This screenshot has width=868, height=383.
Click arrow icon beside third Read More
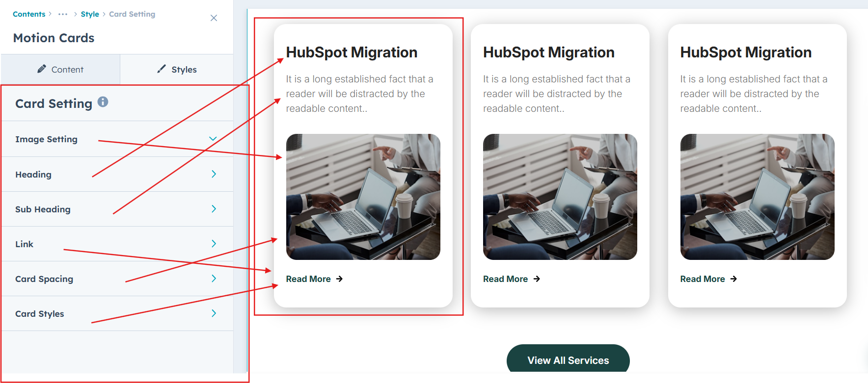coord(733,279)
